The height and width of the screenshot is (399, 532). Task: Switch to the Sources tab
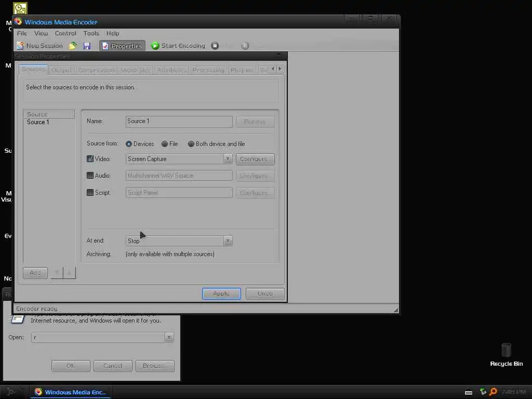pos(33,69)
